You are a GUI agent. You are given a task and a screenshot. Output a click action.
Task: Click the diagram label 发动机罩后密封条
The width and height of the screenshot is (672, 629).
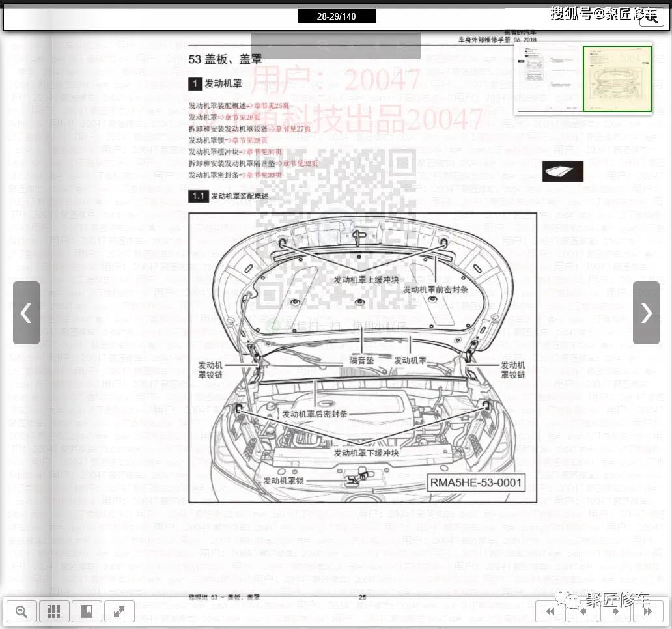[x=314, y=414]
